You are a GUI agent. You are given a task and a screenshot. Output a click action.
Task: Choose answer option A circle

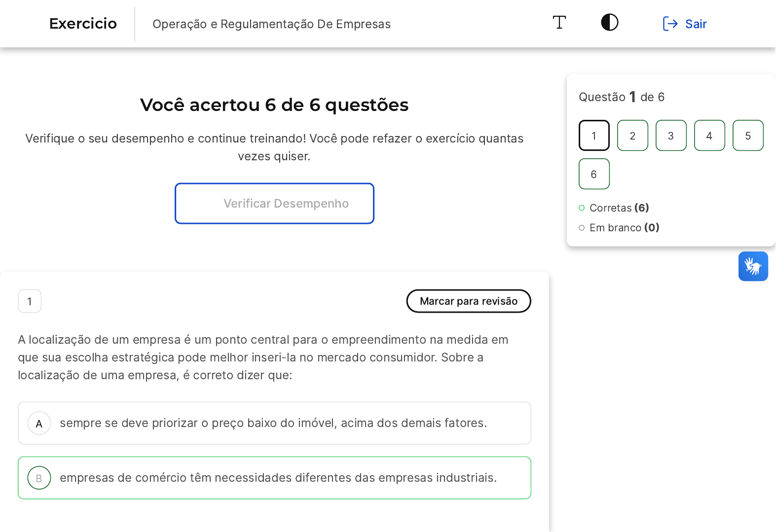39,424
